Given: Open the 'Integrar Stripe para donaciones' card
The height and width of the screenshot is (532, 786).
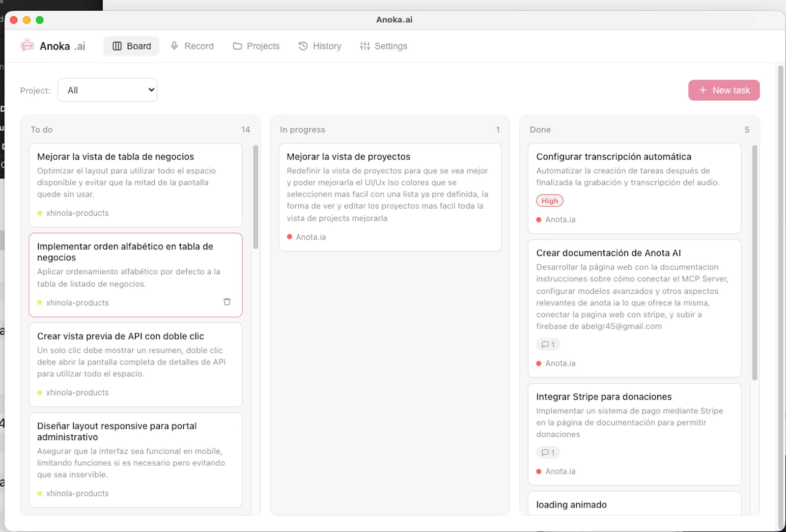Looking at the screenshot, I should coord(634,434).
